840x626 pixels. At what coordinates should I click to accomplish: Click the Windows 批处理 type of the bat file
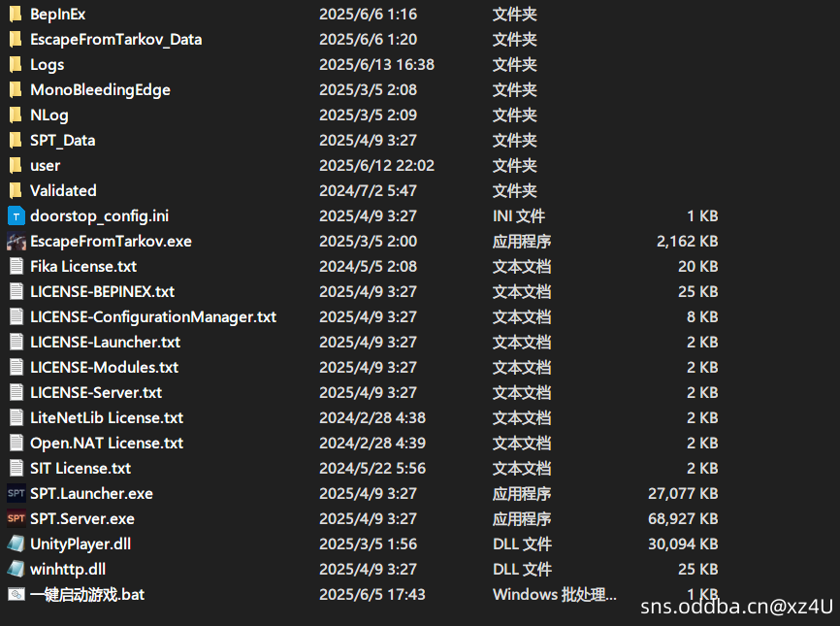pyautogui.click(x=555, y=594)
